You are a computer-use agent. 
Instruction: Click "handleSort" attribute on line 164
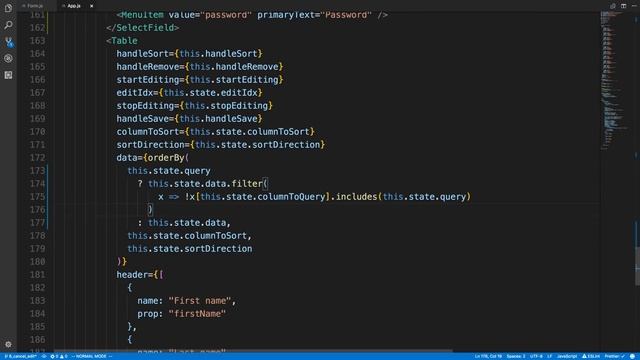[x=142, y=54]
